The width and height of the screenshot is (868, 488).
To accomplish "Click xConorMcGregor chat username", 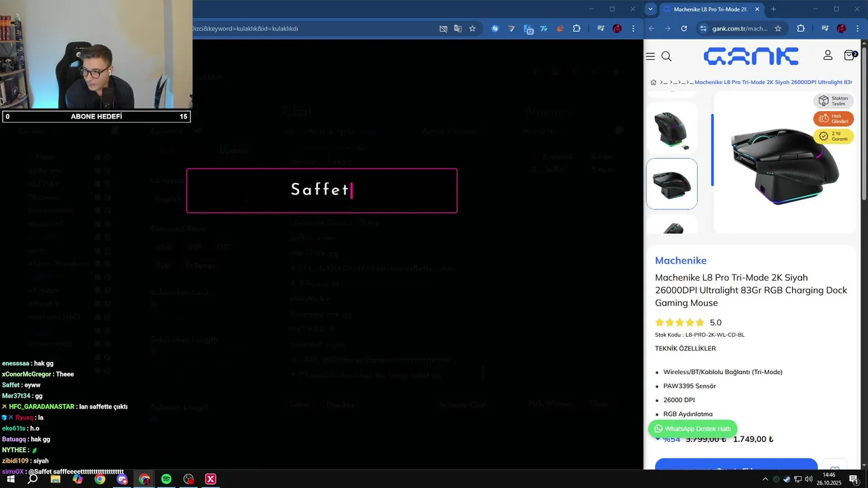I will pyautogui.click(x=26, y=374).
